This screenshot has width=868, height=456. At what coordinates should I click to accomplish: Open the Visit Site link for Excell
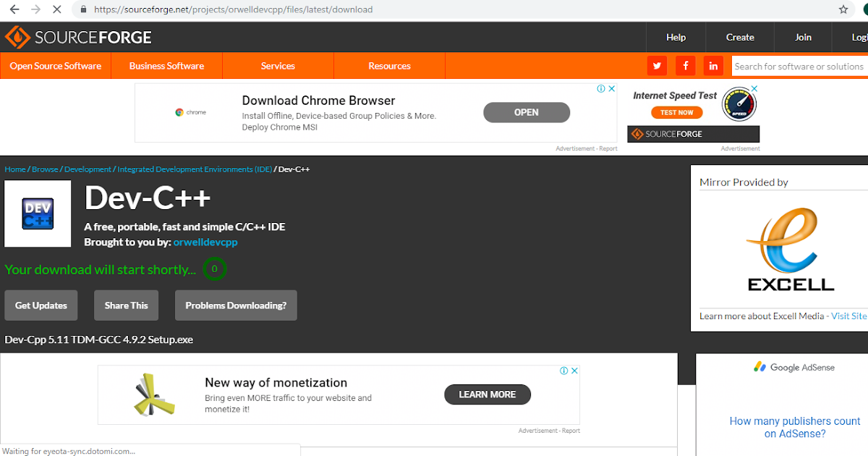click(849, 316)
